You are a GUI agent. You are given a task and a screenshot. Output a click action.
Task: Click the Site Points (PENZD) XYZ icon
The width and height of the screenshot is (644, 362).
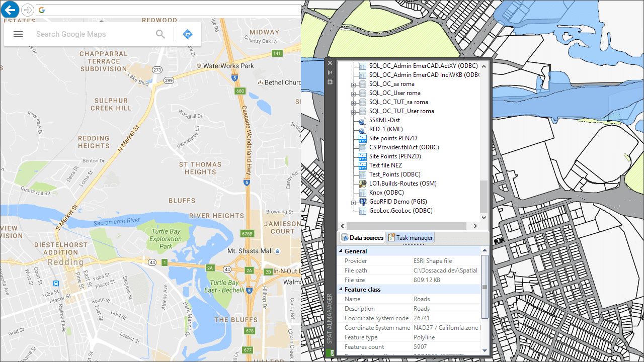point(363,156)
